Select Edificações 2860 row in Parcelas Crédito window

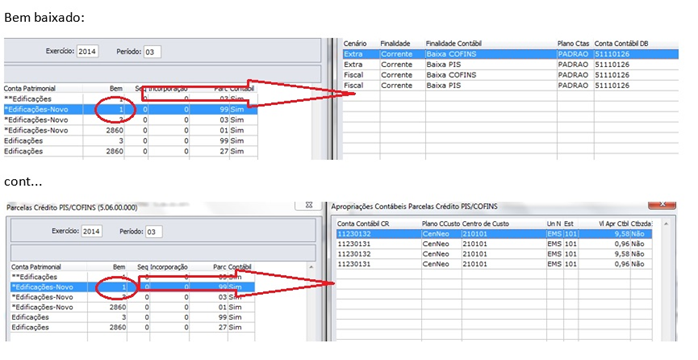[x=132, y=328]
